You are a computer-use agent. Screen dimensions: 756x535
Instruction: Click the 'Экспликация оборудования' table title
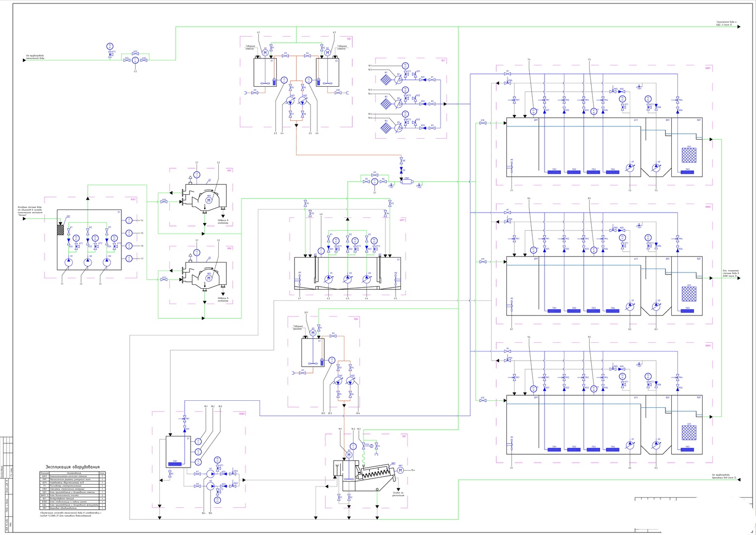click(73, 467)
